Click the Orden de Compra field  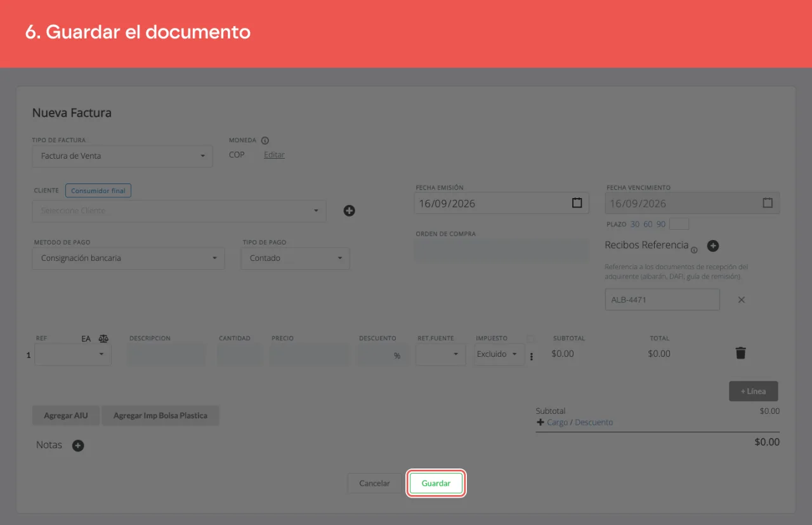tap(502, 250)
